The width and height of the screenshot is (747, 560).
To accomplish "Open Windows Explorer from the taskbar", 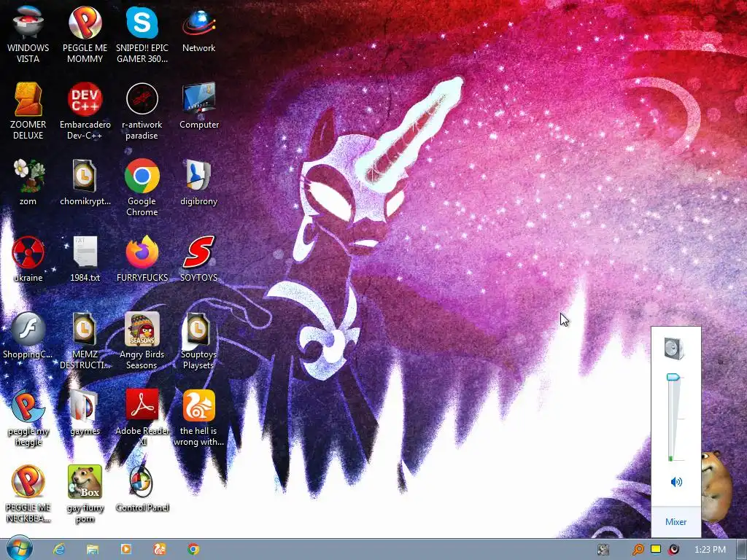I will (x=93, y=549).
